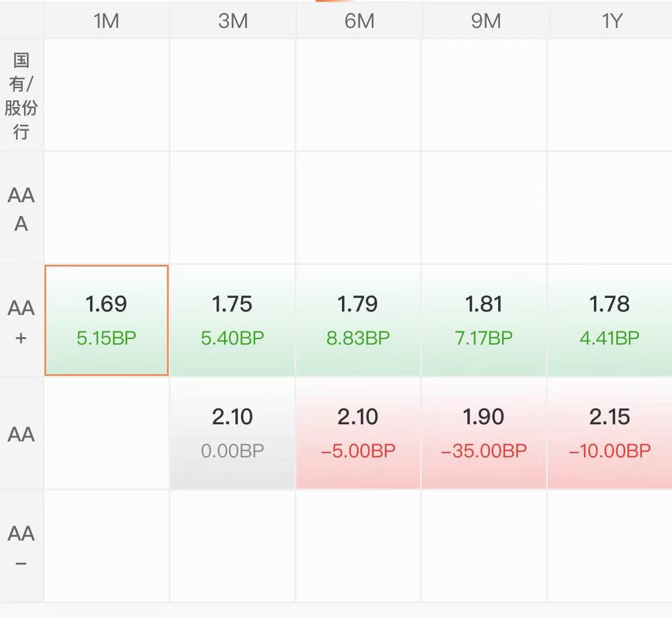The image size is (672, 618).
Task: Open the AA+ 6M cell with 8.83BP
Action: (x=358, y=320)
